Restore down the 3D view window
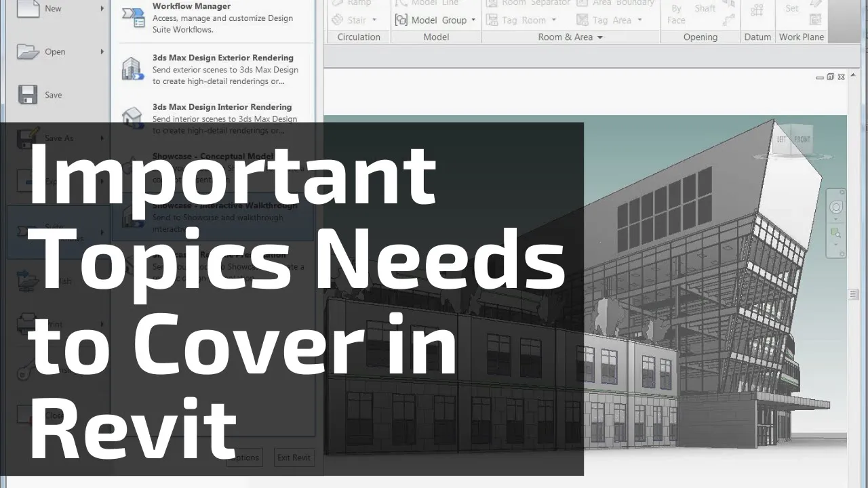The width and height of the screenshot is (868, 488). point(830,77)
